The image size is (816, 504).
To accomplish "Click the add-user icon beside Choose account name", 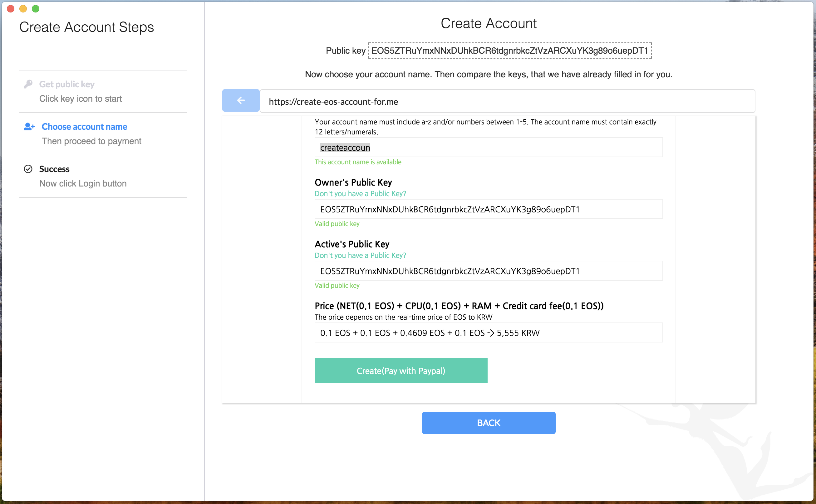I will click(29, 127).
